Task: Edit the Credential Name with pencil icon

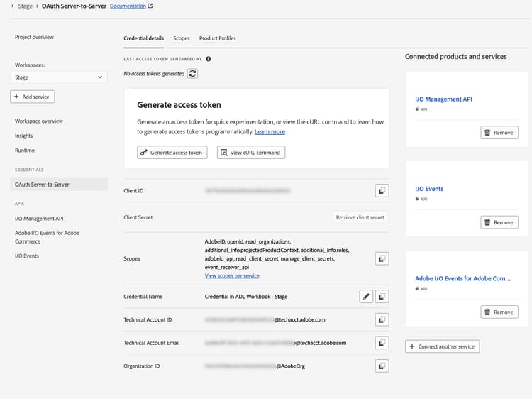Action: point(366,297)
